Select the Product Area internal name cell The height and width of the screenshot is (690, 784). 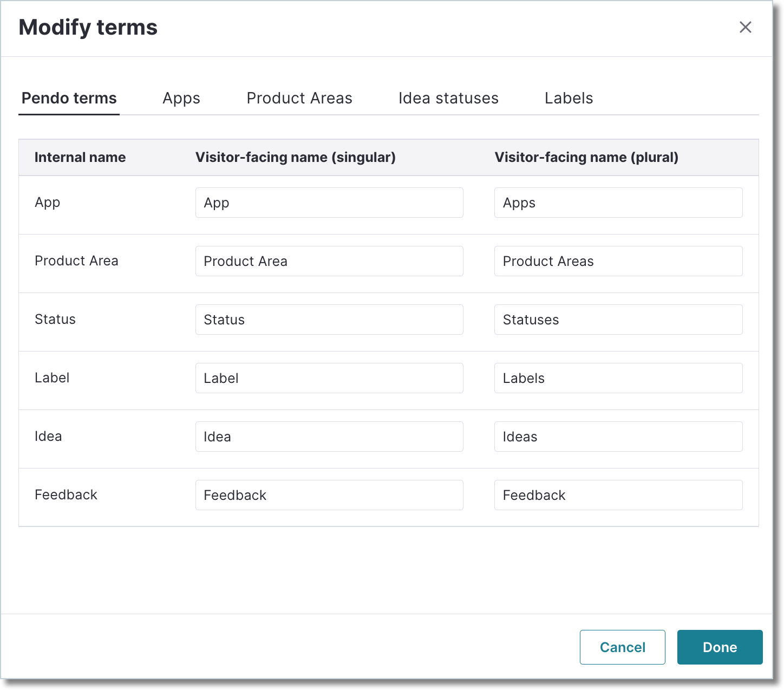76,261
